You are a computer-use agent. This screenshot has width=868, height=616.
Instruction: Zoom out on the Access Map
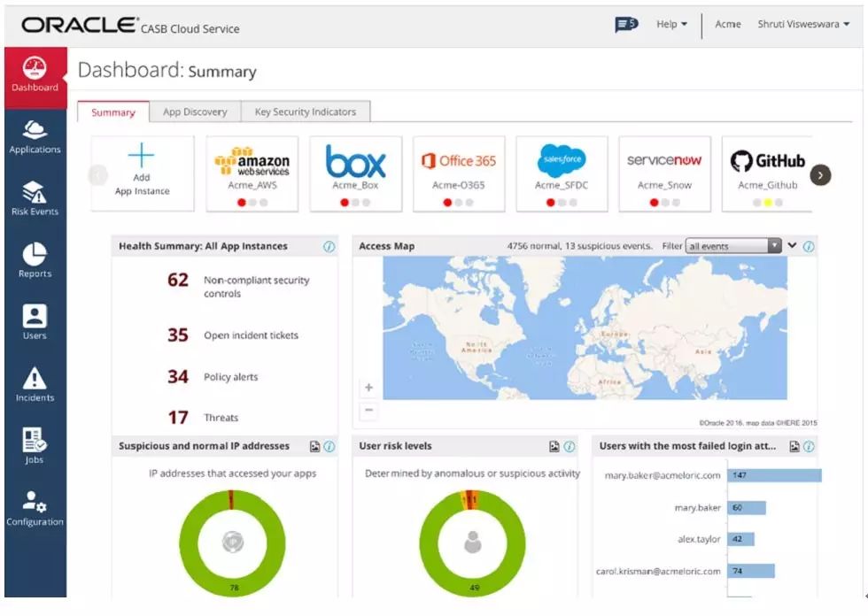pos(368,410)
